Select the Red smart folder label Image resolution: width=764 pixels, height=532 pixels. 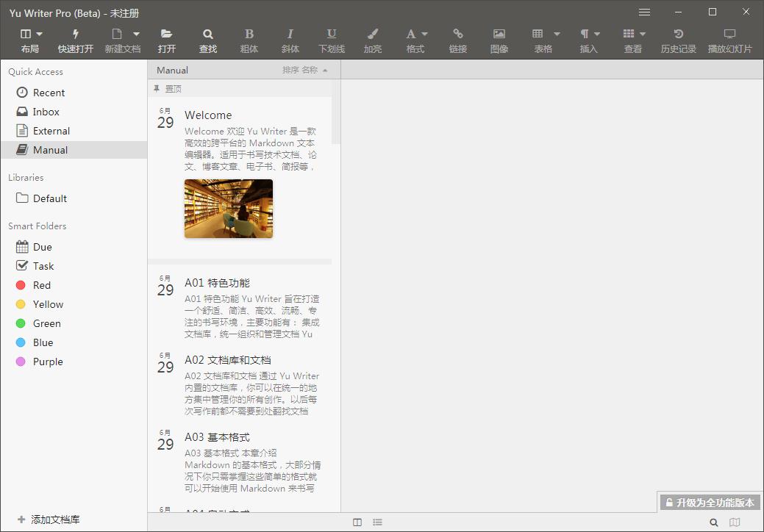coord(40,285)
